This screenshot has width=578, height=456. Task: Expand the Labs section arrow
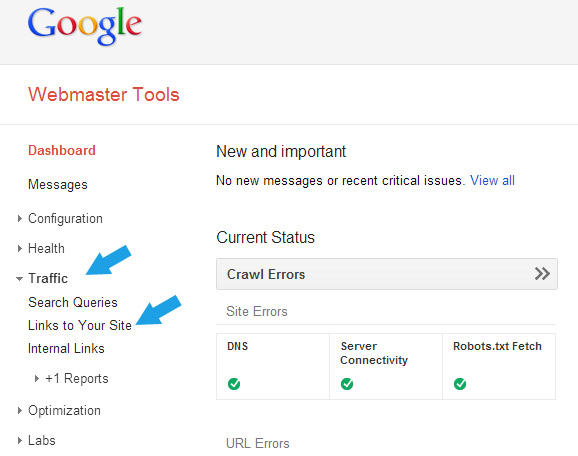pos(20,440)
